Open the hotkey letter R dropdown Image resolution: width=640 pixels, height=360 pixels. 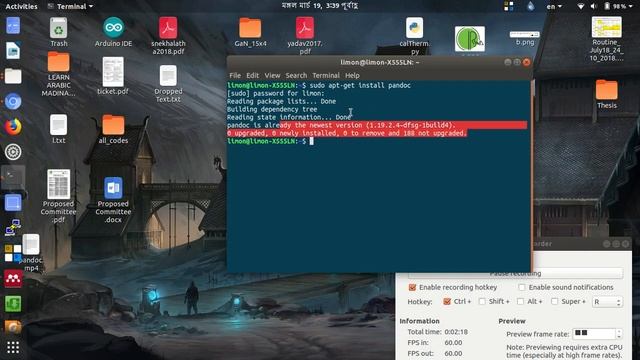coord(607,302)
